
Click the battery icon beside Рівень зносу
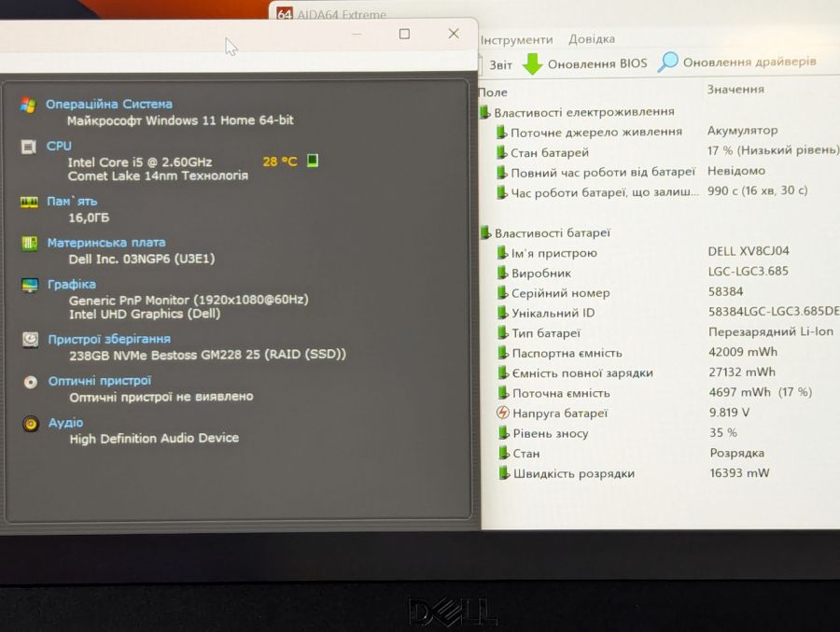504,432
